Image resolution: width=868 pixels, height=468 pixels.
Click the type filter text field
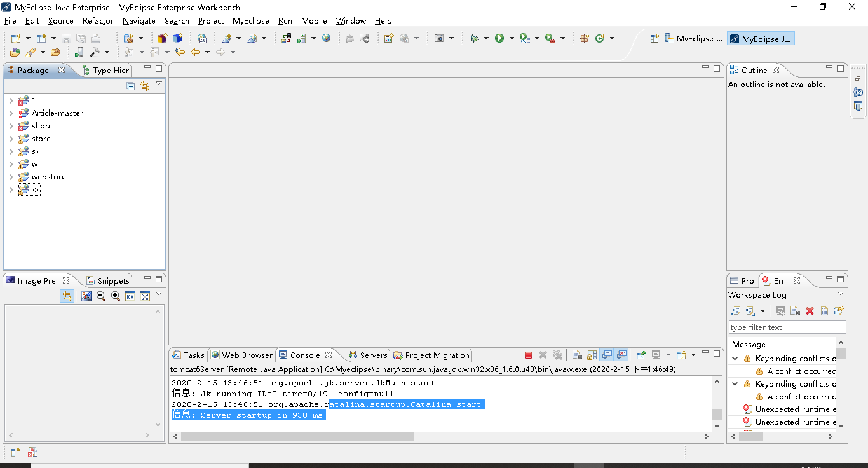point(787,326)
